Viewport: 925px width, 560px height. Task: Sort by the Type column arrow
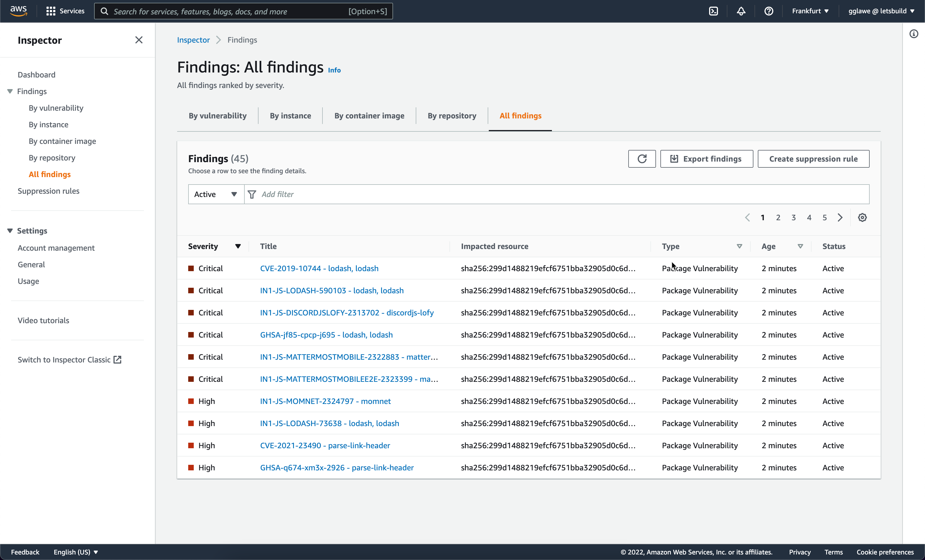pos(739,247)
